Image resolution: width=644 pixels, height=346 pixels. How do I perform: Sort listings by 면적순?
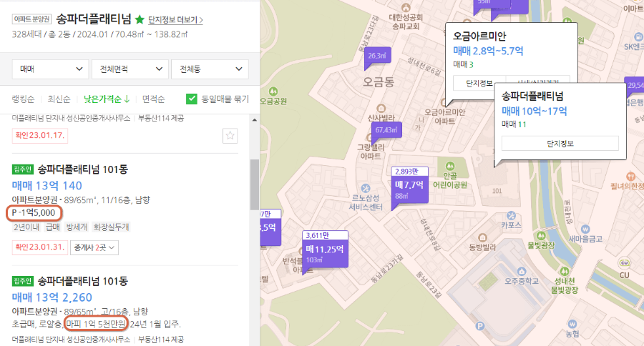pos(153,99)
